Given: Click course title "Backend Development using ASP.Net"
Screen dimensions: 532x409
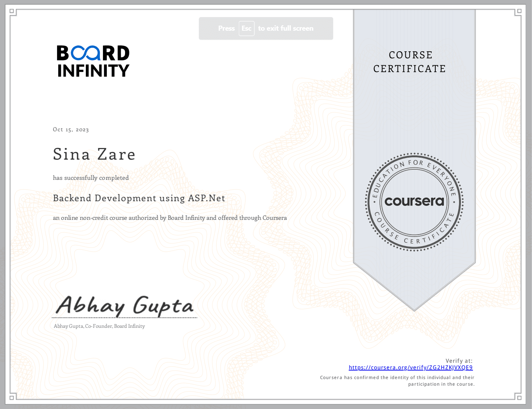Looking at the screenshot, I should [x=139, y=198].
